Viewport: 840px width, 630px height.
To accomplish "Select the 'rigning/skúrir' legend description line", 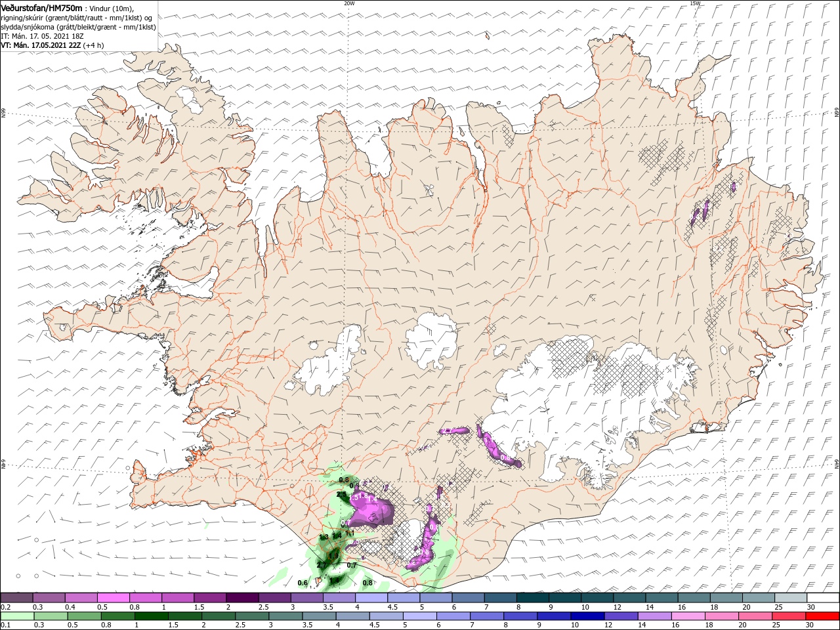I will point(76,18).
